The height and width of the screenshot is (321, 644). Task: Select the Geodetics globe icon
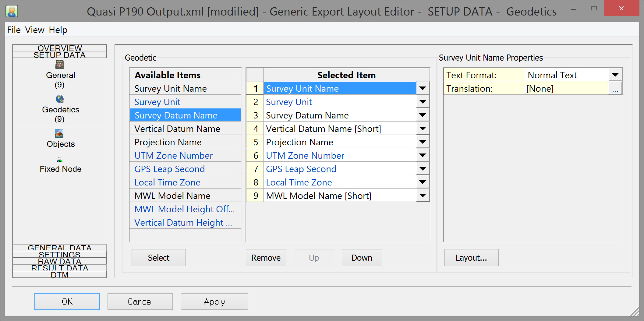[60, 99]
